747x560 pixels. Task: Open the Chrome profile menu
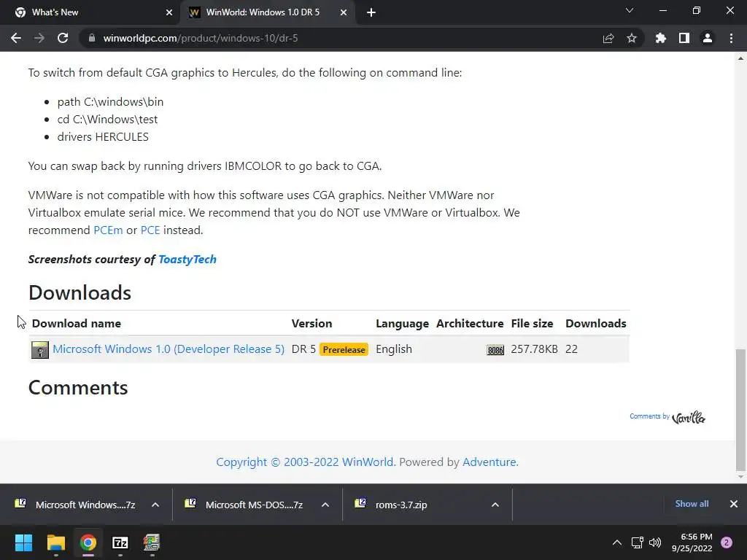coord(708,38)
